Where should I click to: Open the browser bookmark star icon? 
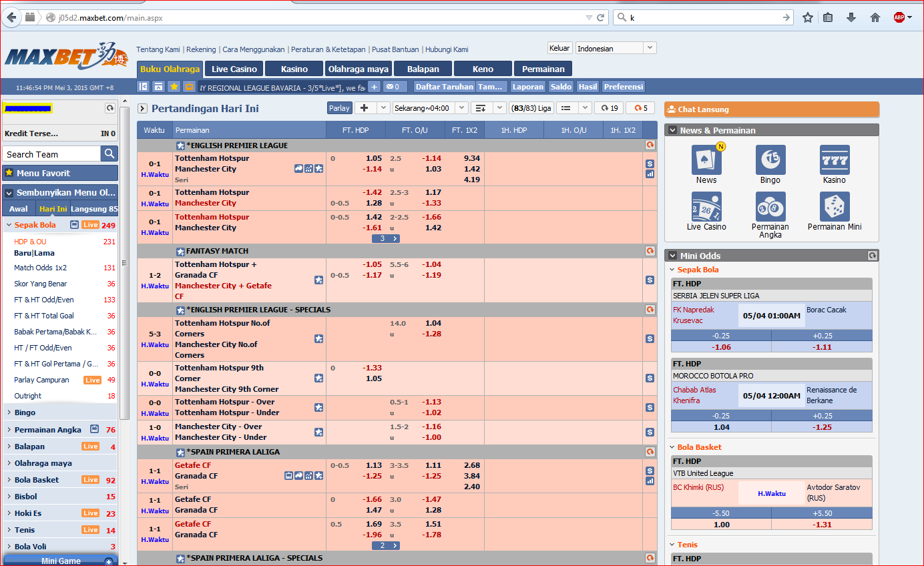click(x=808, y=18)
